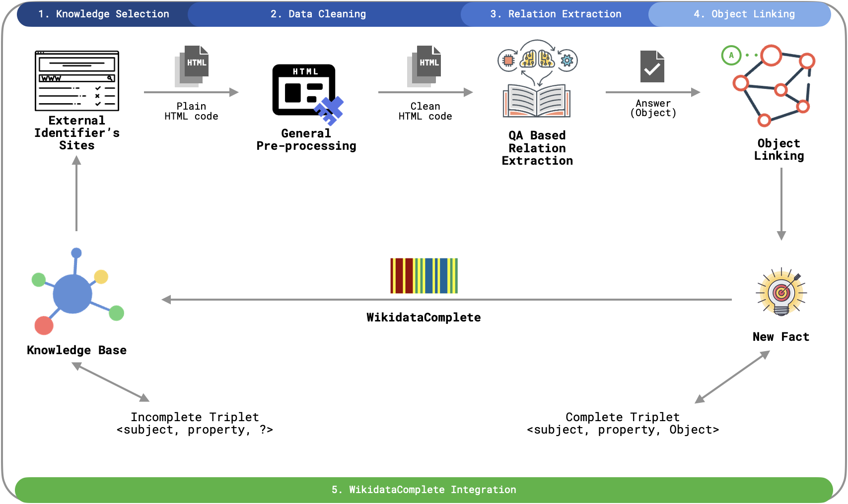
Task: Click the QA Based Relation Extraction book icon
Action: click(x=537, y=101)
